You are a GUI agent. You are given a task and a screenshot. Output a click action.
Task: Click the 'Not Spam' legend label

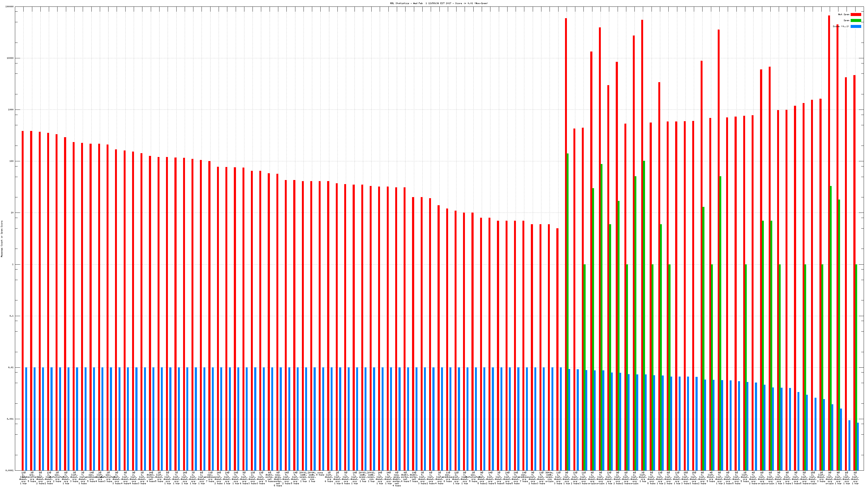pos(844,14)
